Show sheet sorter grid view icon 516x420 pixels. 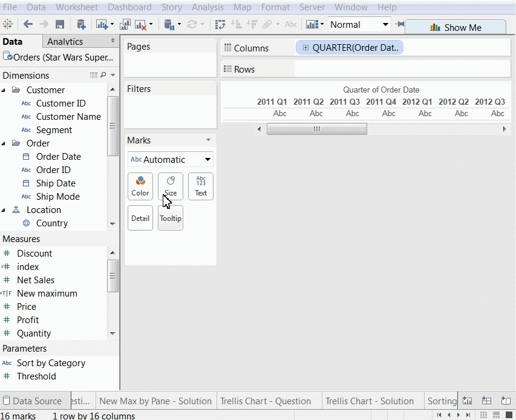484,415
